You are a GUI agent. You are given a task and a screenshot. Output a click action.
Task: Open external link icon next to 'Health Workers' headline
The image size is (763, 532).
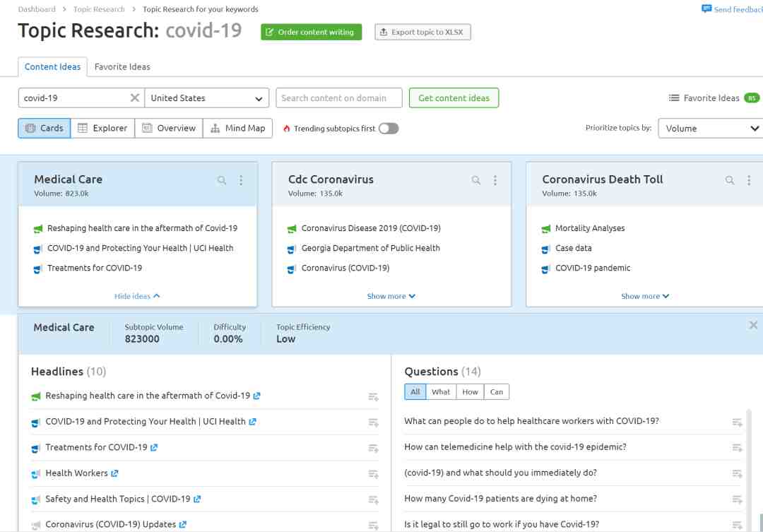pyautogui.click(x=114, y=473)
